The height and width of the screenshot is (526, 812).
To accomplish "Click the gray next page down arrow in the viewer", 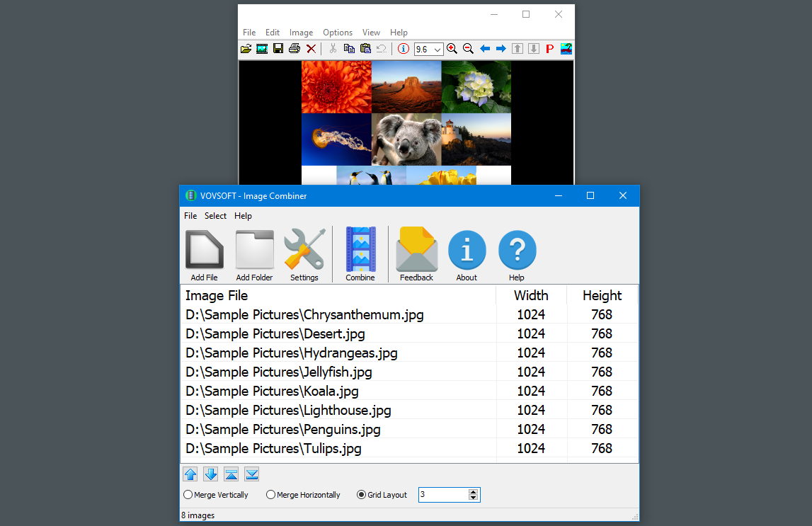I will click(x=533, y=49).
